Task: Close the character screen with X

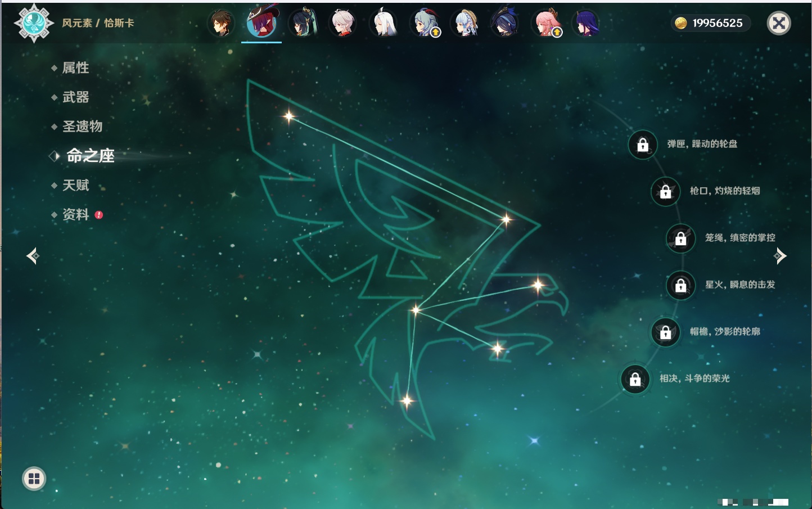Action: click(x=779, y=23)
